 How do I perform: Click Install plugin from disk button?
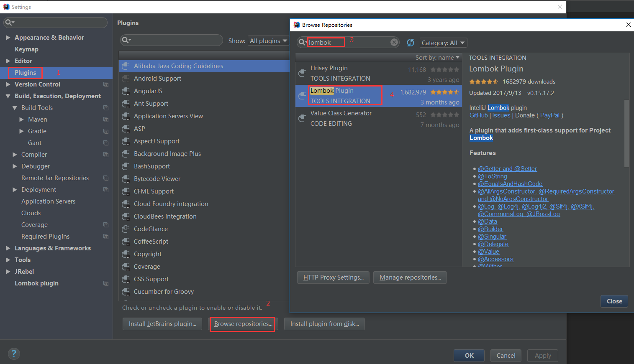pos(324,324)
